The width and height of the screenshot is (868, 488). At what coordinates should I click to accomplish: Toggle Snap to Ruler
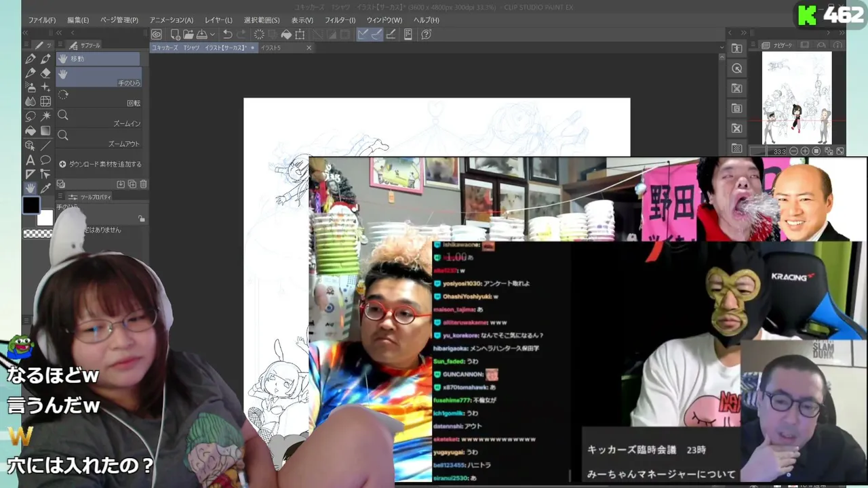pyautogui.click(x=363, y=35)
